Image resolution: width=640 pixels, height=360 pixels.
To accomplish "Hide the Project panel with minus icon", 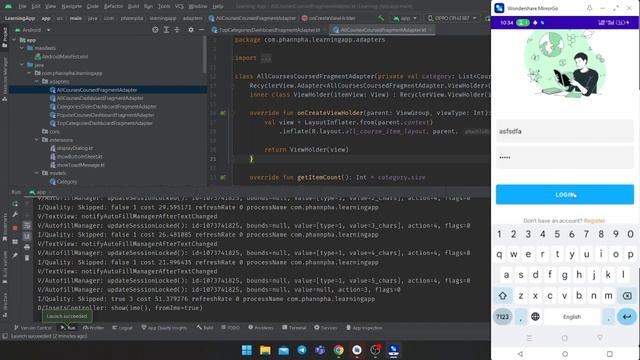I will click(202, 30).
